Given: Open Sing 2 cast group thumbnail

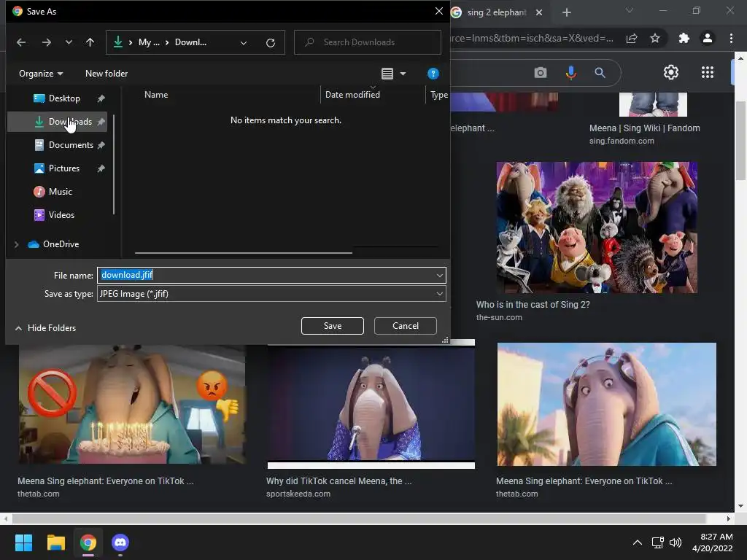Looking at the screenshot, I should (x=597, y=227).
